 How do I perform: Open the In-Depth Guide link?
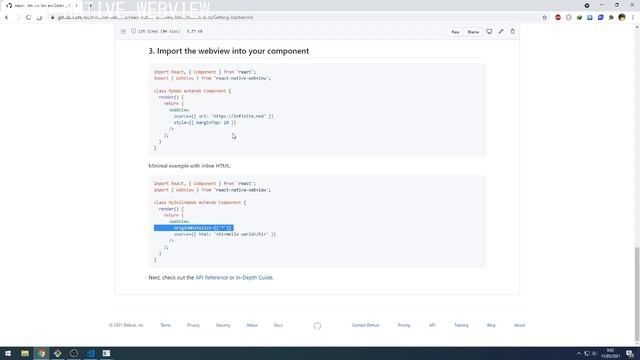click(254, 278)
